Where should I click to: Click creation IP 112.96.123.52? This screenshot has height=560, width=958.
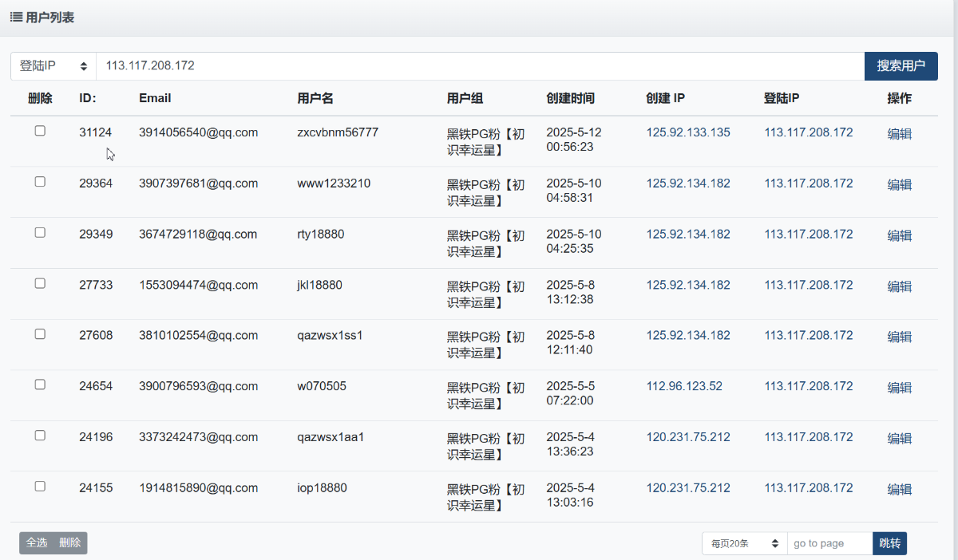pyautogui.click(x=684, y=386)
